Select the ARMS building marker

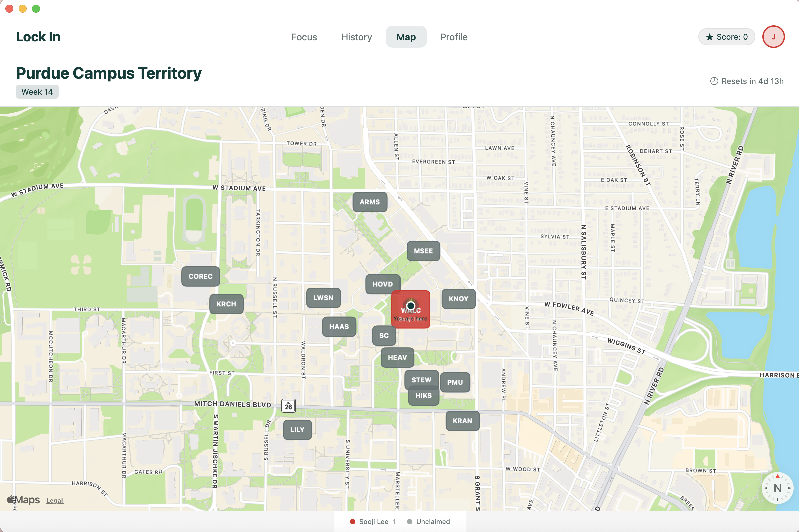pyautogui.click(x=369, y=202)
